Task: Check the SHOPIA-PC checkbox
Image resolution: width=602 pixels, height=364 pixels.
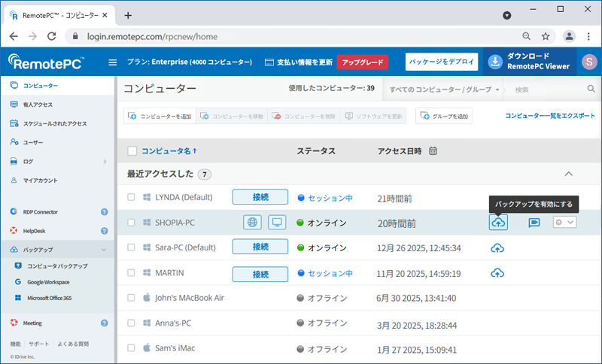Action: [131, 223]
